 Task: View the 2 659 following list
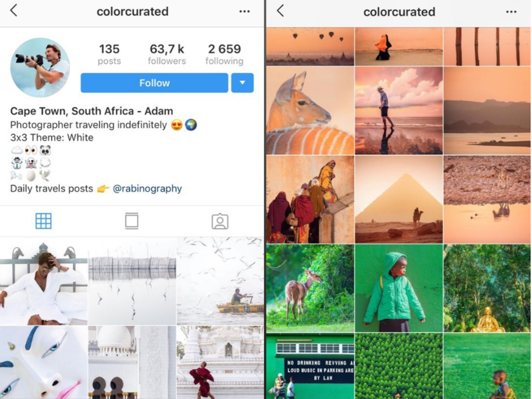coord(224,54)
